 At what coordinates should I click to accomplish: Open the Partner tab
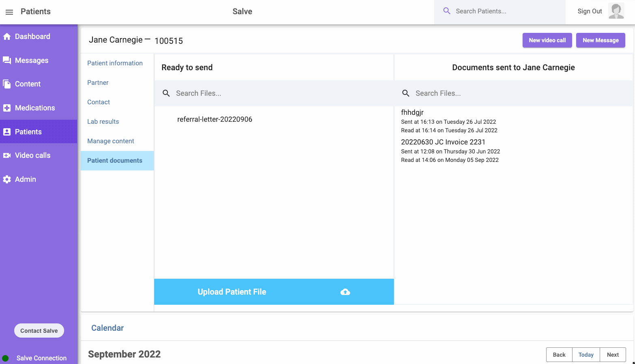117,83
